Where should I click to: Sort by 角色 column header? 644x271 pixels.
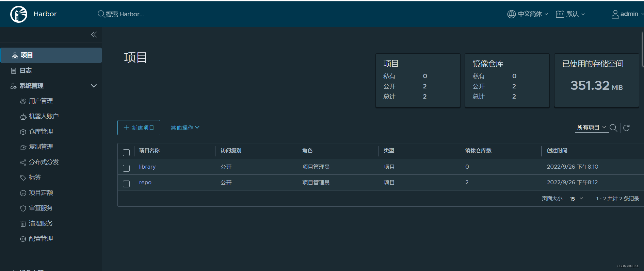point(307,151)
